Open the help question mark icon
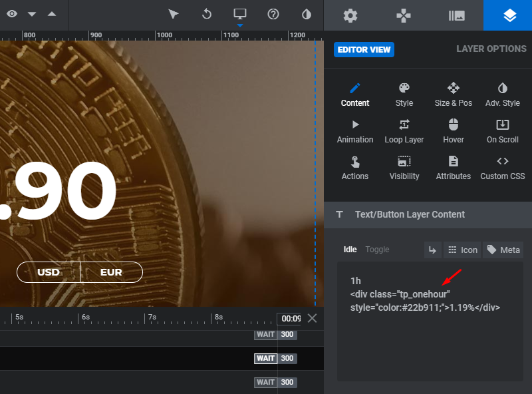 [273, 14]
